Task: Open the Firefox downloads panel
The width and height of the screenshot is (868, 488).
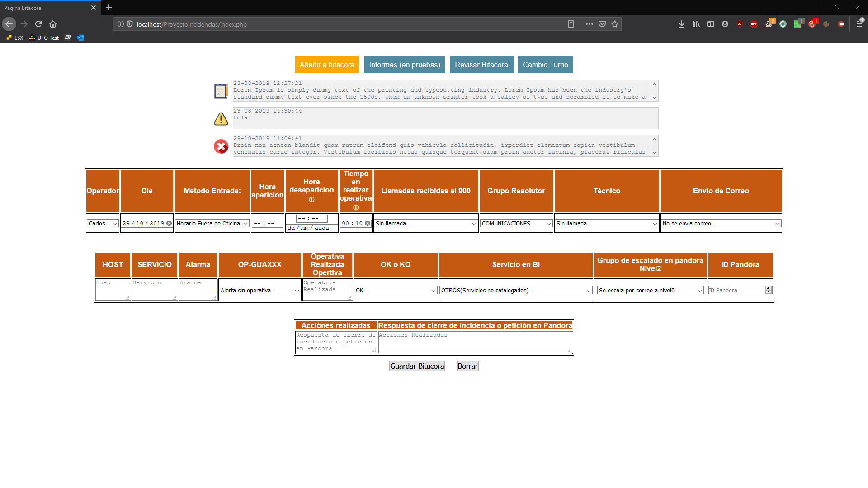Action: click(x=681, y=24)
